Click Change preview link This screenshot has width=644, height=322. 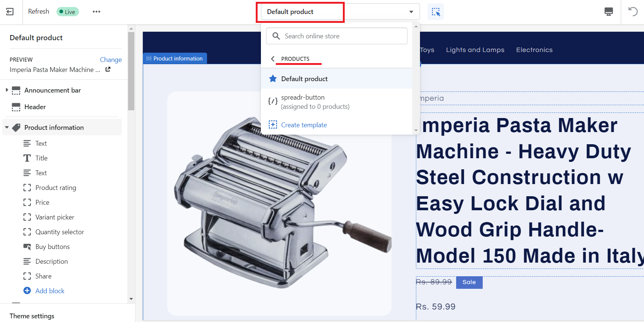111,59
